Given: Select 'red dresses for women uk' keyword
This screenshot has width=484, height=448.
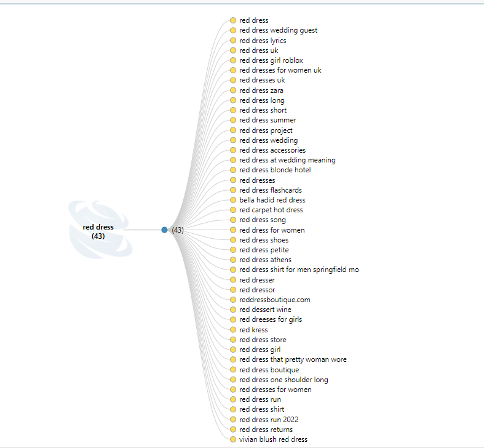Looking at the screenshot, I should click(x=280, y=70).
